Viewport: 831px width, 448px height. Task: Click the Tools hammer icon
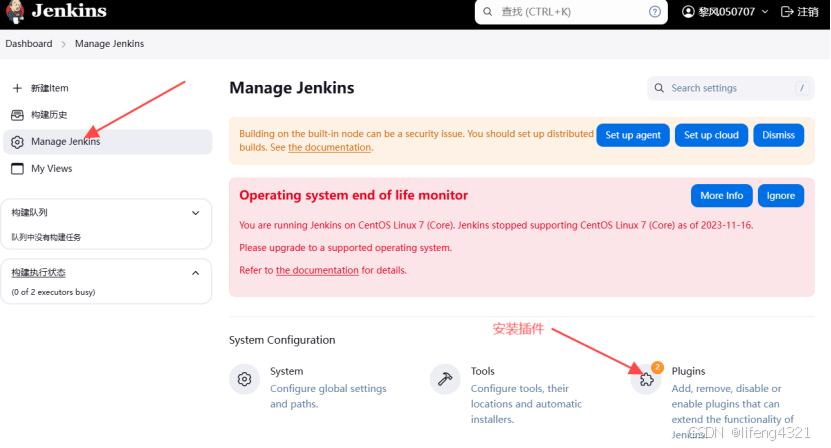coord(445,379)
